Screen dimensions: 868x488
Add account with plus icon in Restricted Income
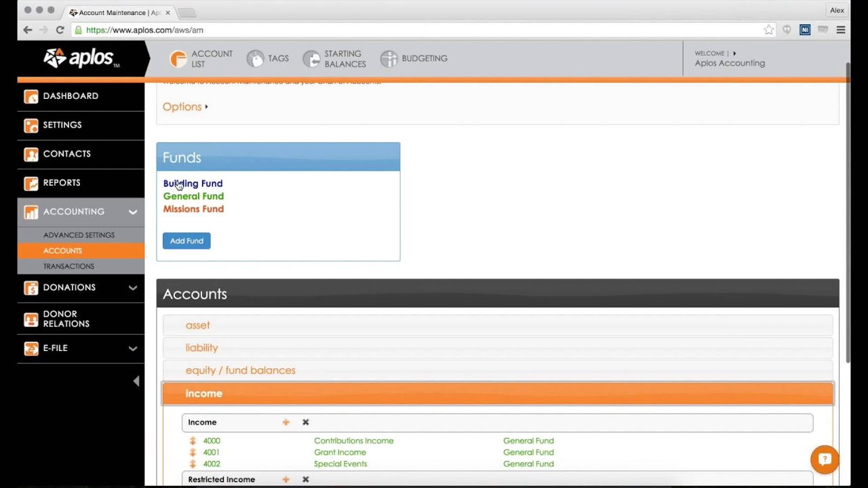pos(286,479)
